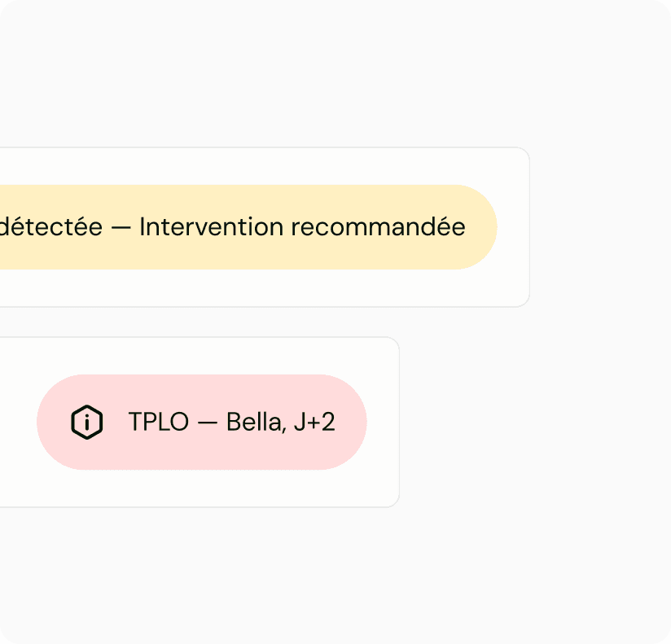Screen dimensions: 671x644
Task: Click the "i" inside the hexagon icon
Action: pos(86,423)
